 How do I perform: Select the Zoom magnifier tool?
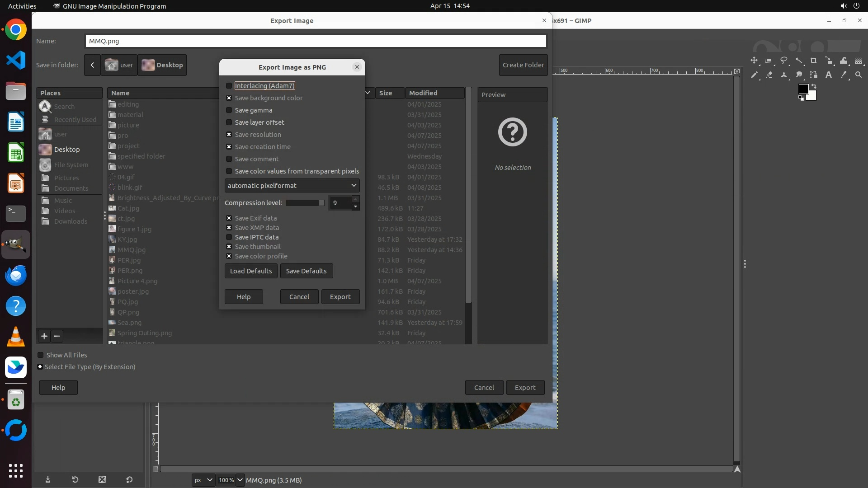858,75
